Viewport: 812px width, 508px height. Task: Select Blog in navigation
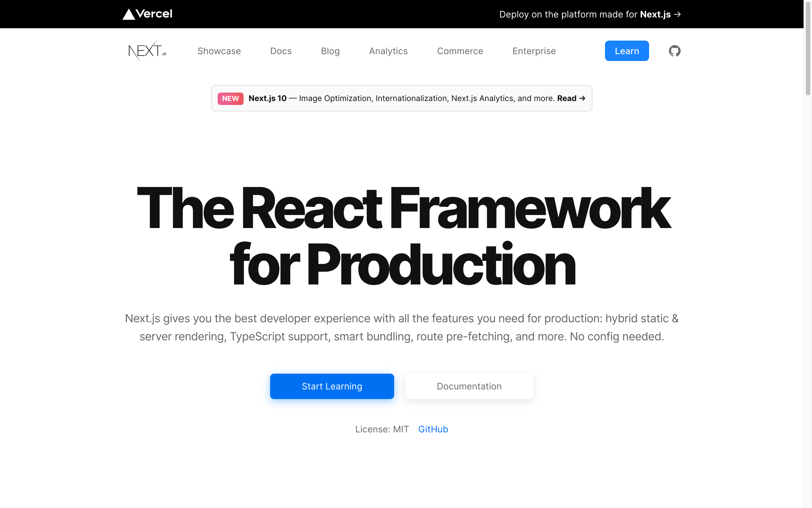(330, 51)
